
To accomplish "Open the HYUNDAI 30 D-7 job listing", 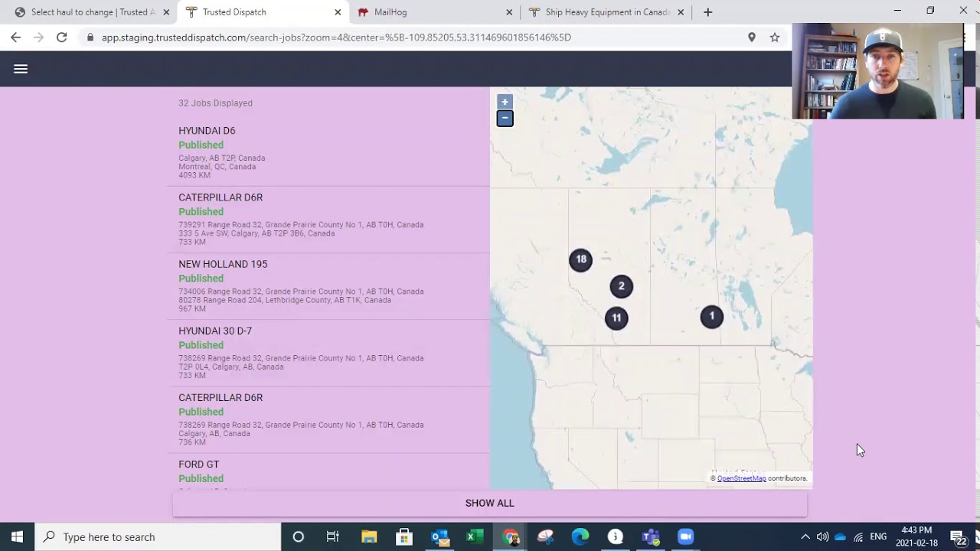I will point(328,353).
